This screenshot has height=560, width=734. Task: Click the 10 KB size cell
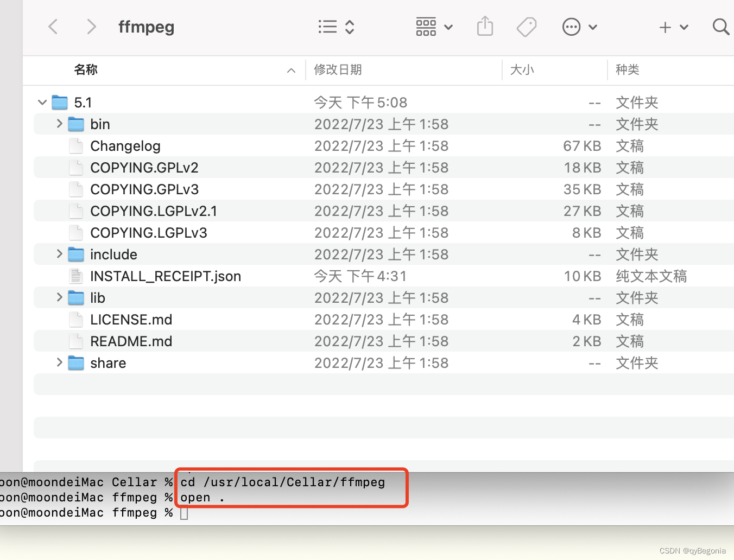click(x=583, y=276)
